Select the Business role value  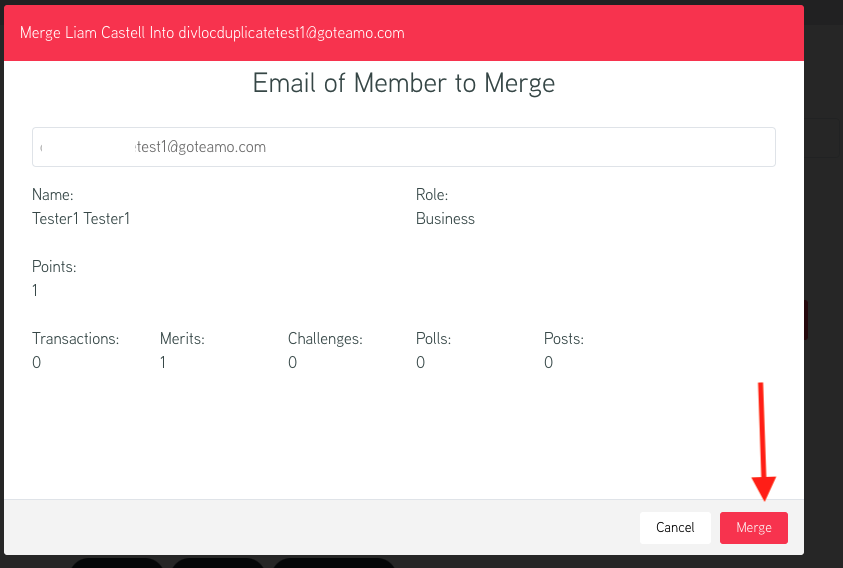pos(445,219)
